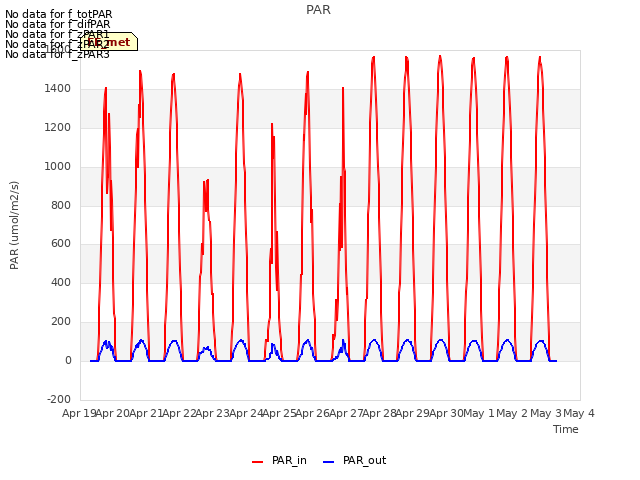Click the EE_met annotation box
Viewport: 640px width, 480px height.
pyautogui.click(x=109, y=42)
